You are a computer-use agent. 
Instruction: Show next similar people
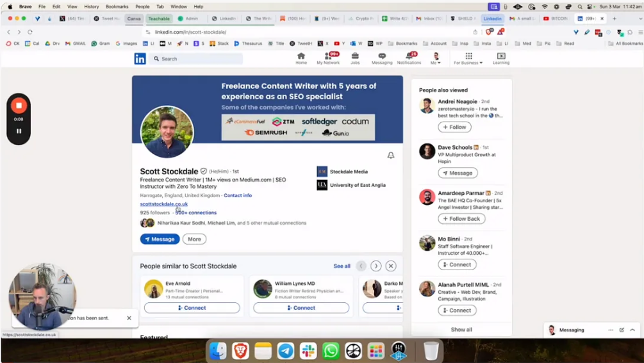pos(376,266)
